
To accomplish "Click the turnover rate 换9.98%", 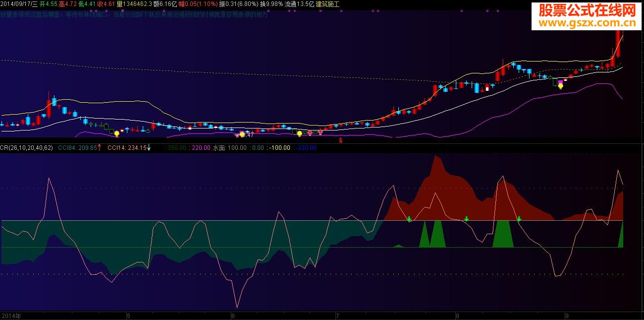I will [x=271, y=4].
